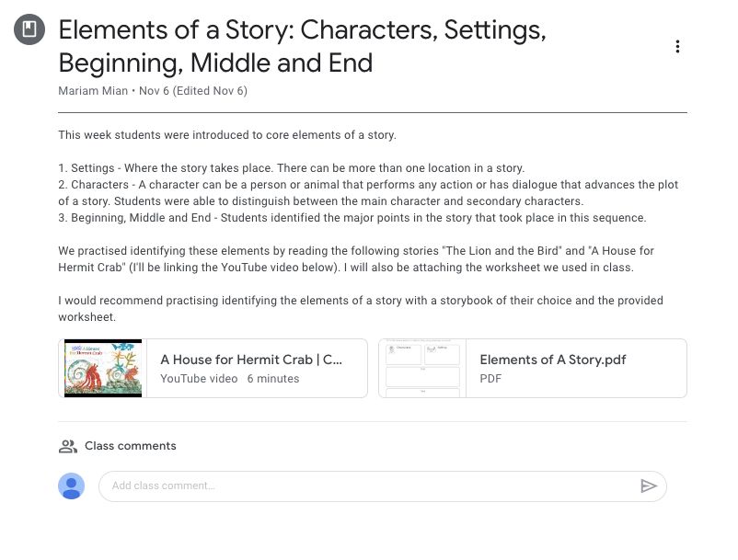Image resolution: width=738 pixels, height=560 pixels.
Task: Click the "A House for Hermit Crab" attachment title
Action: (251, 360)
